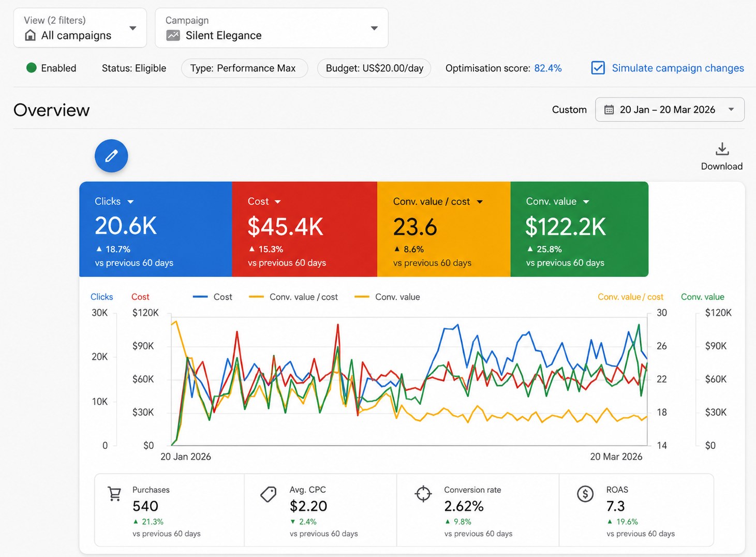Click the Simulate campaign changes link text
The height and width of the screenshot is (557, 756).
678,68
